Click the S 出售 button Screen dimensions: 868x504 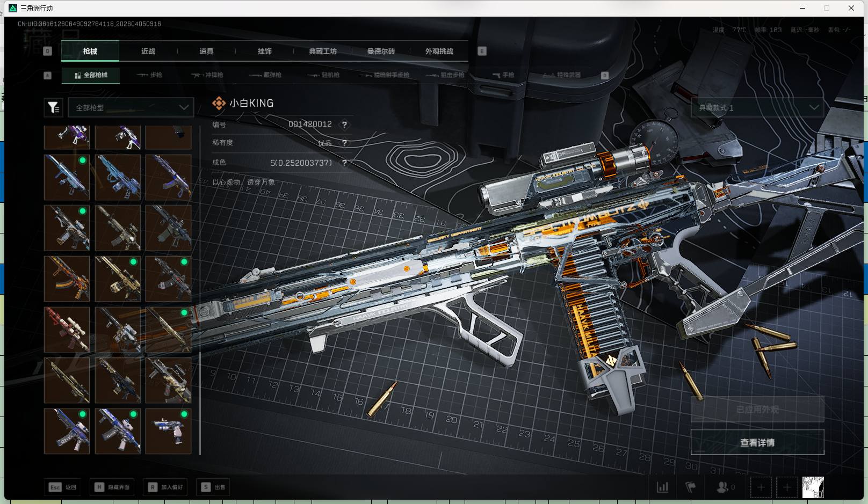214,487
